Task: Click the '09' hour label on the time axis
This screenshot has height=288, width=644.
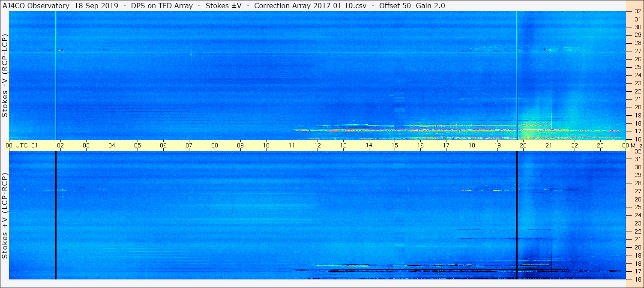Action: [240, 145]
